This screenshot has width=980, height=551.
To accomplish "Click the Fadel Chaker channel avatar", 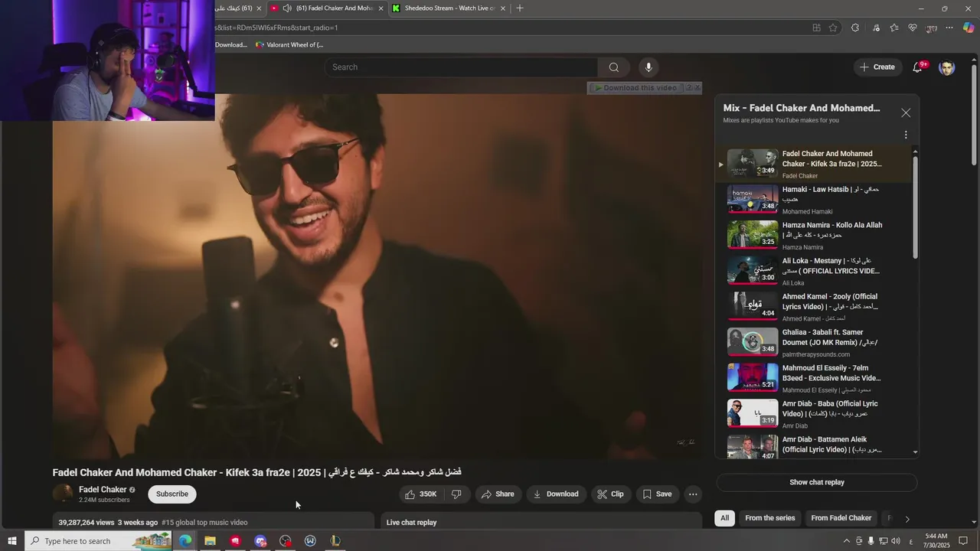I will [x=63, y=494].
